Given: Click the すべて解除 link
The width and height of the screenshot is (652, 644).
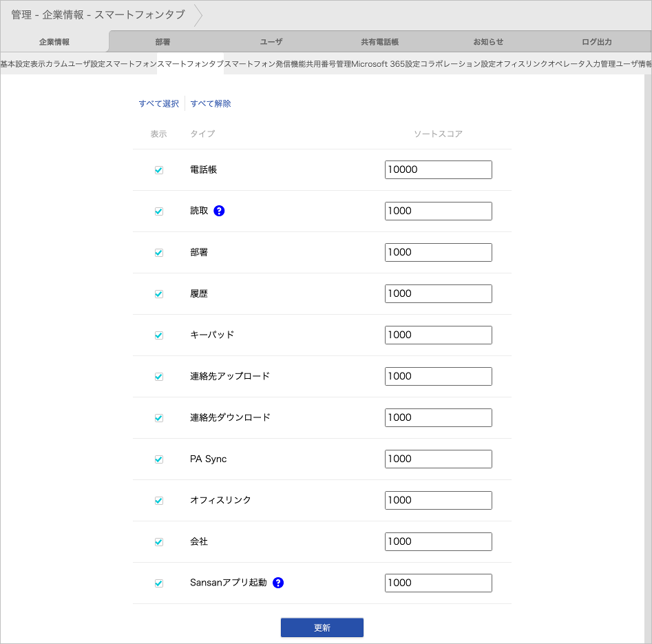Looking at the screenshot, I should pos(211,104).
